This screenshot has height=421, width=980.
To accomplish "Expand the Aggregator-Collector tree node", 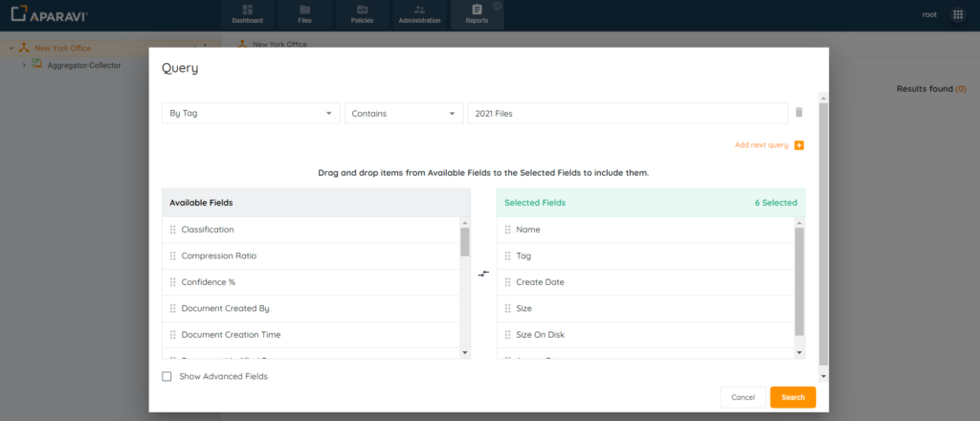I will pos(24,65).
